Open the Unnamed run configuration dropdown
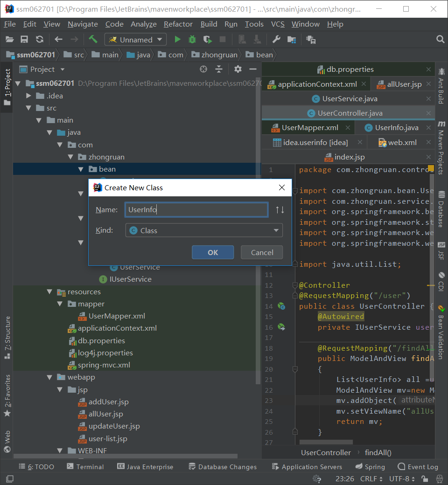The height and width of the screenshot is (485, 448). (x=136, y=40)
